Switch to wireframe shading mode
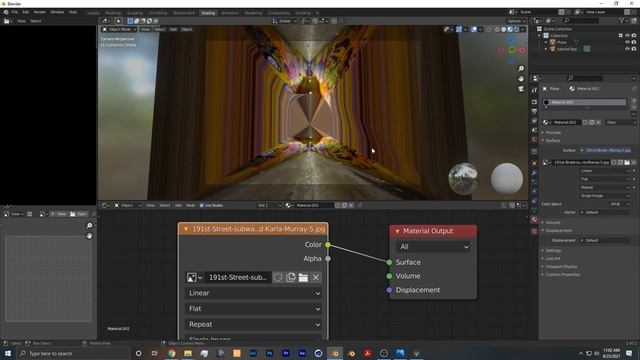This screenshot has width=640, height=360. tap(497, 29)
